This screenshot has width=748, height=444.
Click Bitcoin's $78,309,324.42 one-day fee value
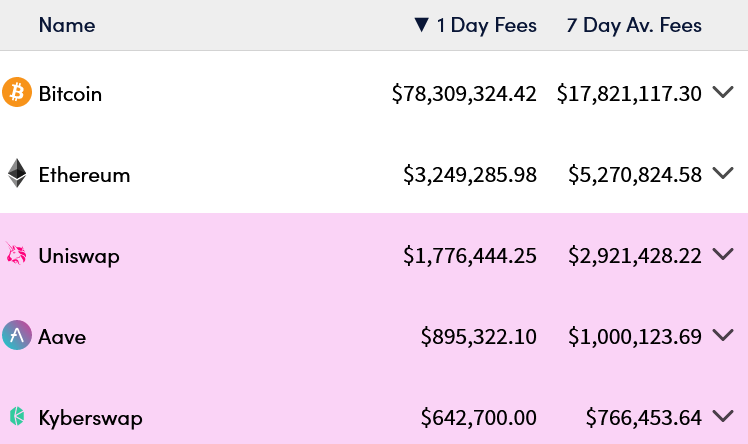coord(464,94)
